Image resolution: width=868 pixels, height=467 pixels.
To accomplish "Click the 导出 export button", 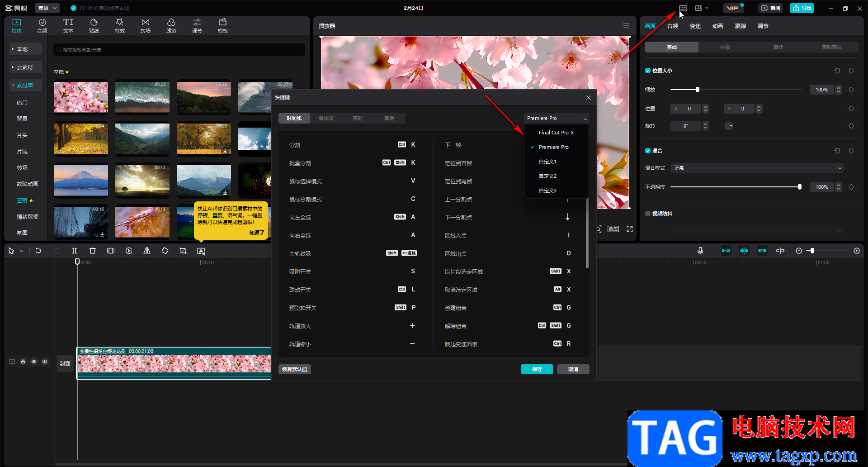I will 802,8.
